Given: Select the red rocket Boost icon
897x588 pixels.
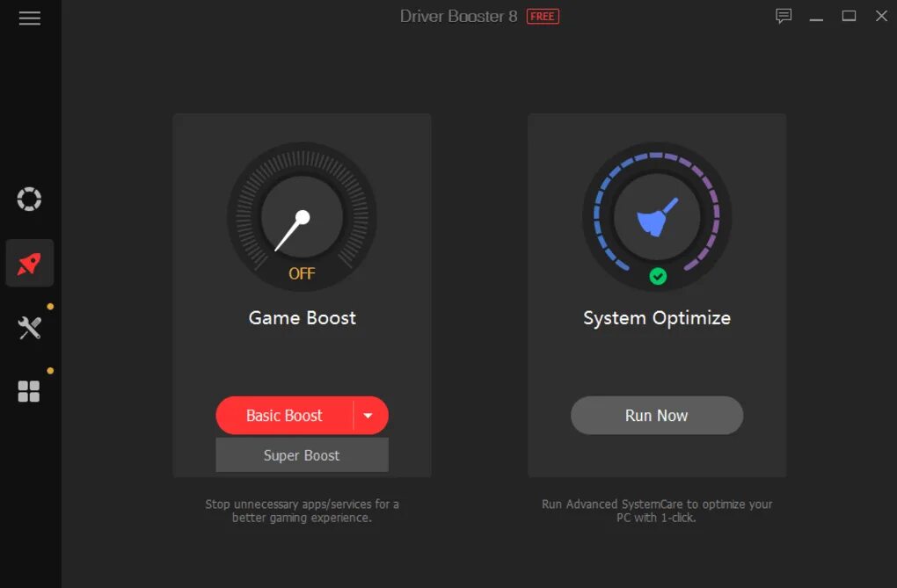Looking at the screenshot, I should 30,263.
